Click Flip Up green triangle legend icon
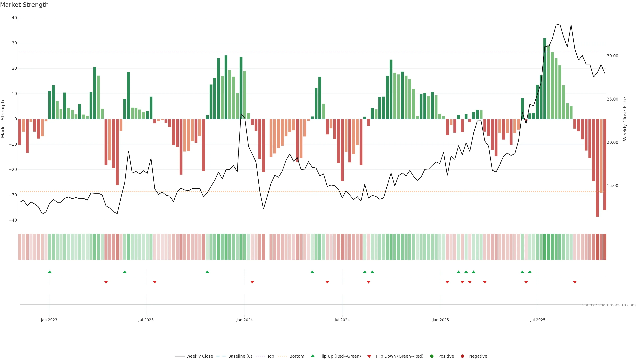Screen dimensions: 644x362 312,356
